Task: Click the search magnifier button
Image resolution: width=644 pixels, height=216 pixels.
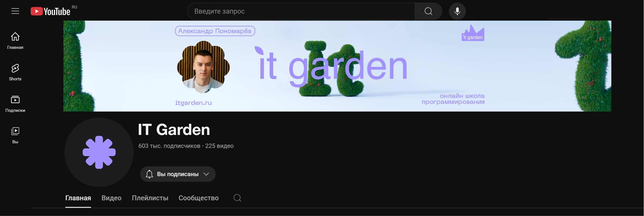Action: click(x=428, y=11)
